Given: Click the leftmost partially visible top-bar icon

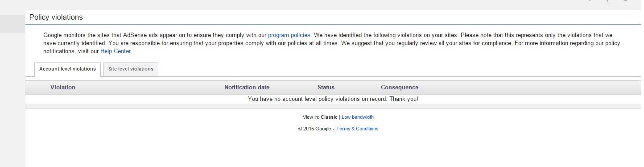Looking at the screenshot, I should [x=589, y=1].
